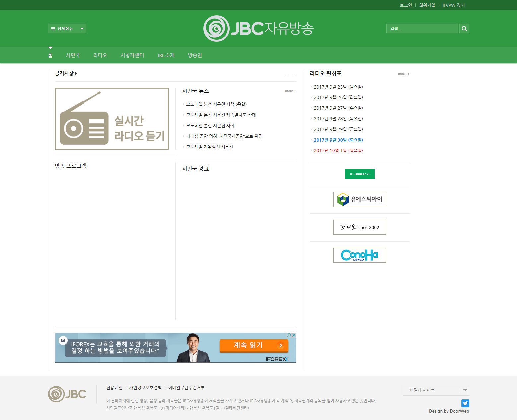Click the search magnifier icon
This screenshot has width=517, height=420.
coord(464,28)
